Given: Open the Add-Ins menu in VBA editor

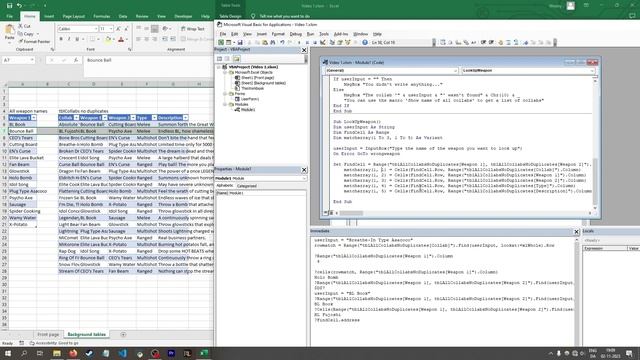Looking at the screenshot, I should 341,34.
